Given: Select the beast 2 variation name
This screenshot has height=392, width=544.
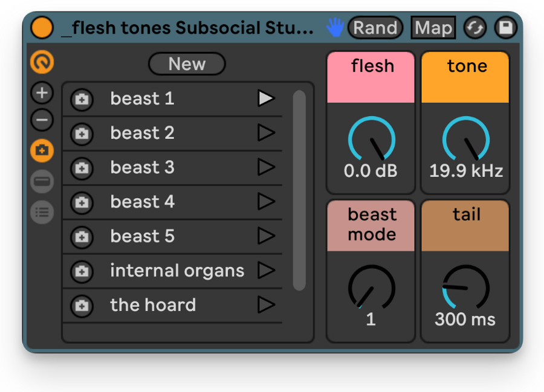Looking at the screenshot, I should pos(142,133).
